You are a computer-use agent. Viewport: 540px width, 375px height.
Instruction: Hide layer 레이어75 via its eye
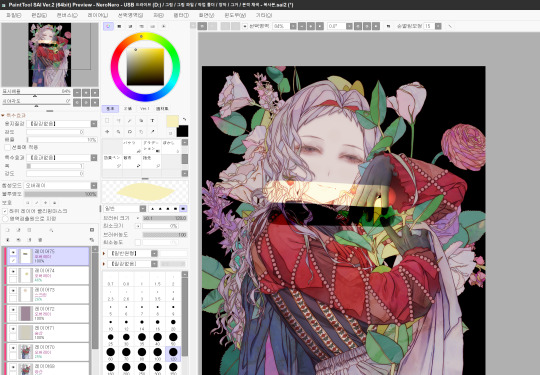coord(13,252)
